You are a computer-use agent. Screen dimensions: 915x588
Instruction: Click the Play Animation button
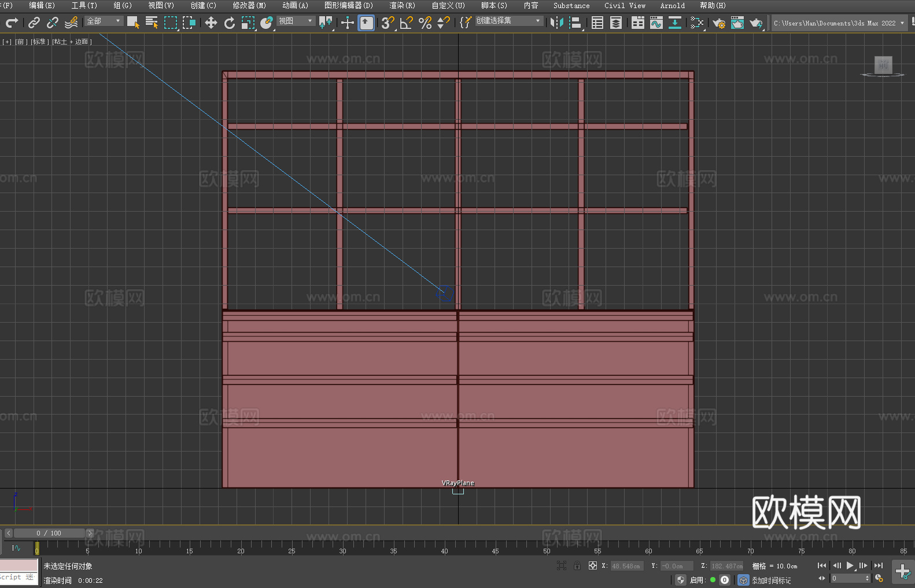(x=850, y=565)
